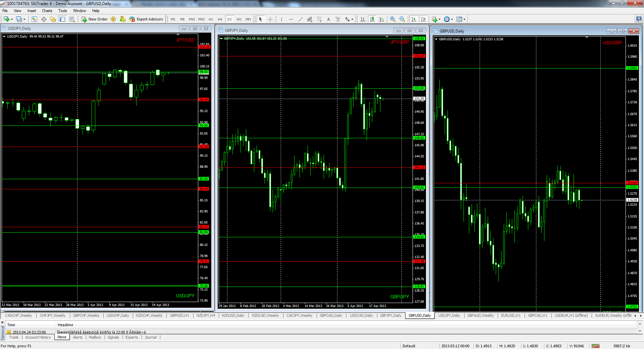Click the New Order button
Screen dimensions: 644x349
95,19
